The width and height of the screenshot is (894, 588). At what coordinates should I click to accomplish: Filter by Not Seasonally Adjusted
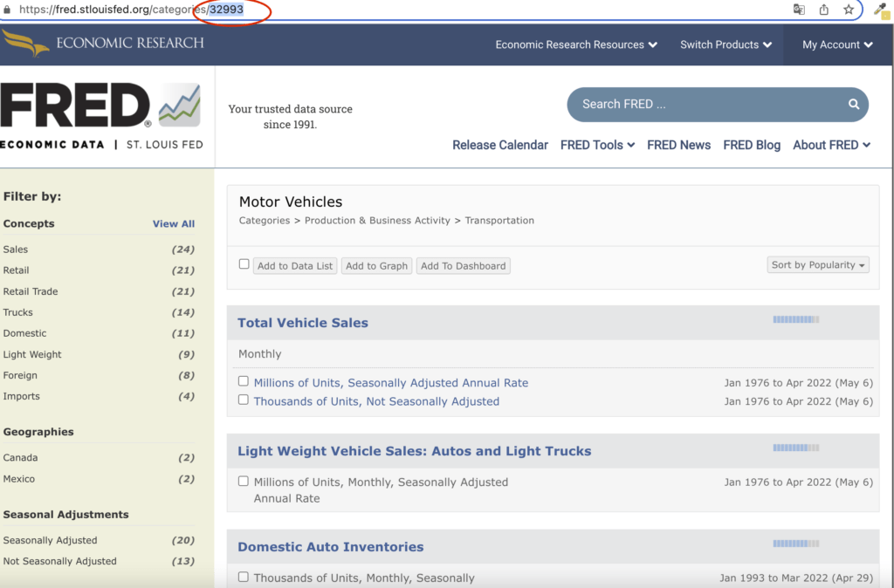[60, 561]
